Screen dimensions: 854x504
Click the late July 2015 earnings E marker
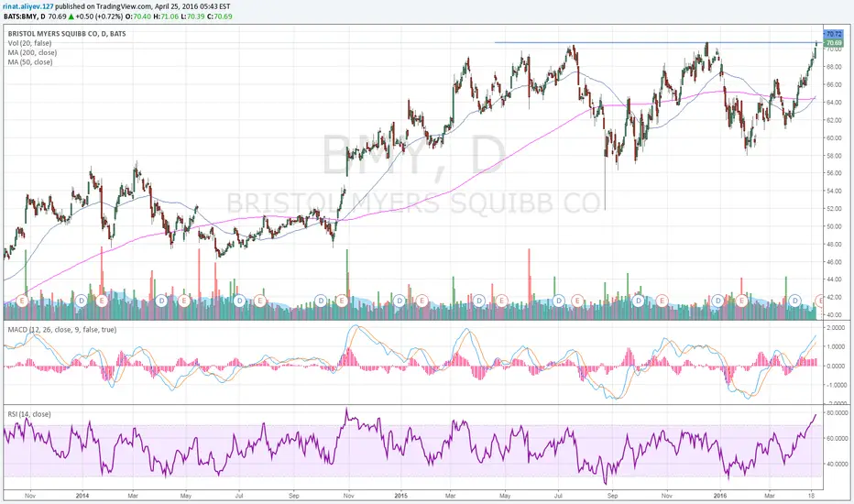coord(578,301)
